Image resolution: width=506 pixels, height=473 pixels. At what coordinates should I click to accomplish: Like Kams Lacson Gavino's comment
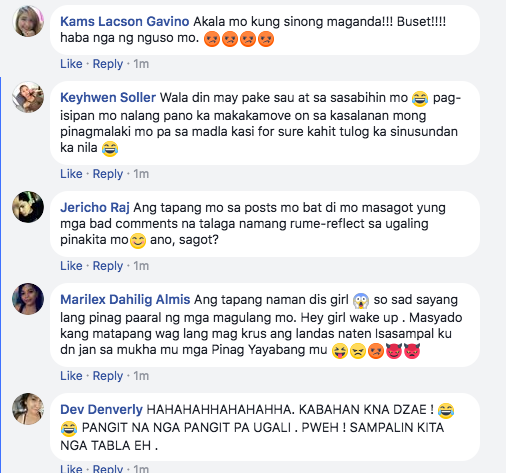[x=71, y=64]
